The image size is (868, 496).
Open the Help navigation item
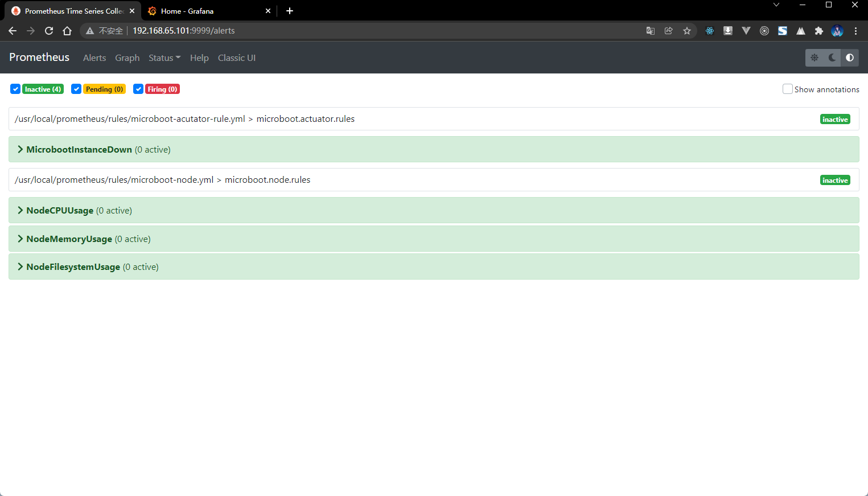(199, 58)
